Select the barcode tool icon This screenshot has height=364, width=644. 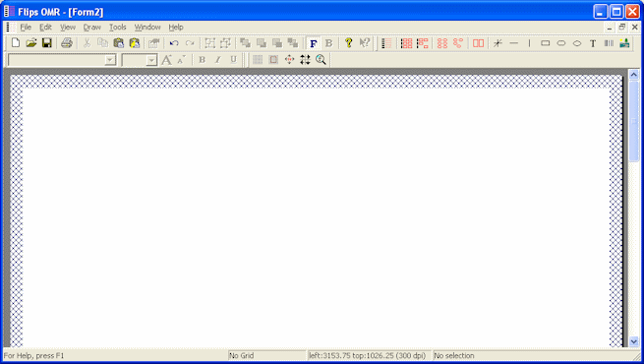pos(609,43)
